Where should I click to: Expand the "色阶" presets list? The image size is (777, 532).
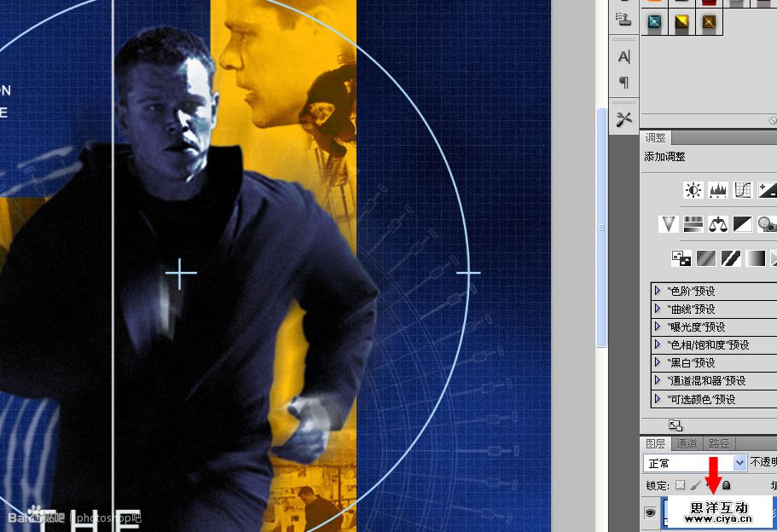click(658, 292)
